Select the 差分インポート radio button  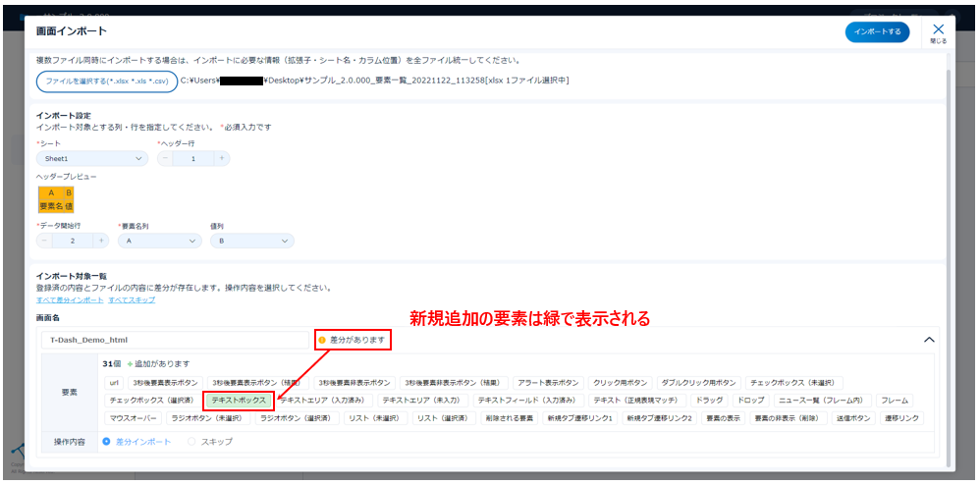tap(107, 442)
